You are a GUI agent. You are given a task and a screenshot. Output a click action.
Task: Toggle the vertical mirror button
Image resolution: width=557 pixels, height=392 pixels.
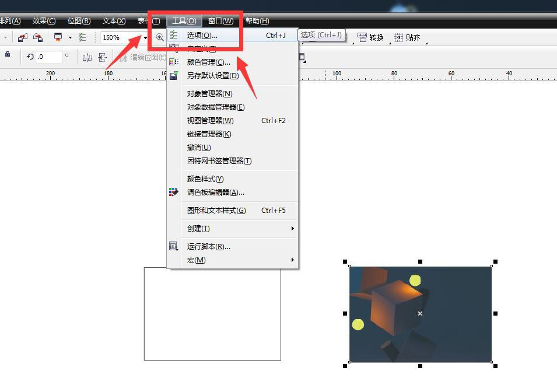[102, 57]
